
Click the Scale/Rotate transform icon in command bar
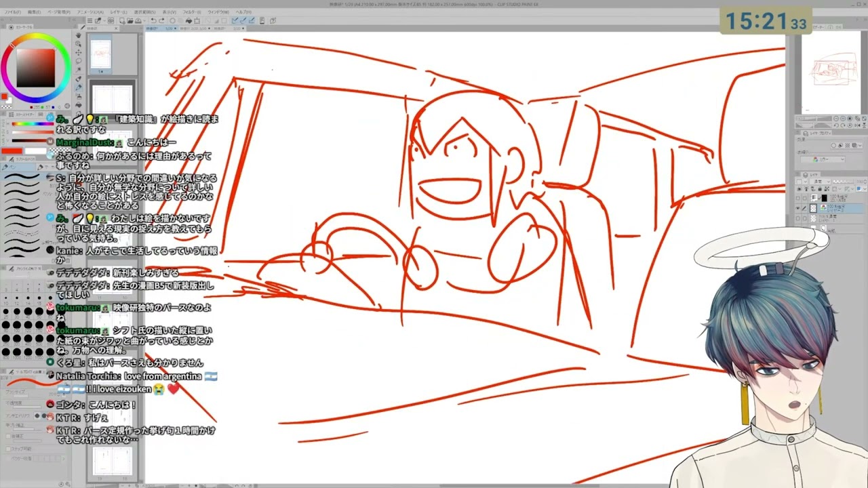[x=197, y=20]
